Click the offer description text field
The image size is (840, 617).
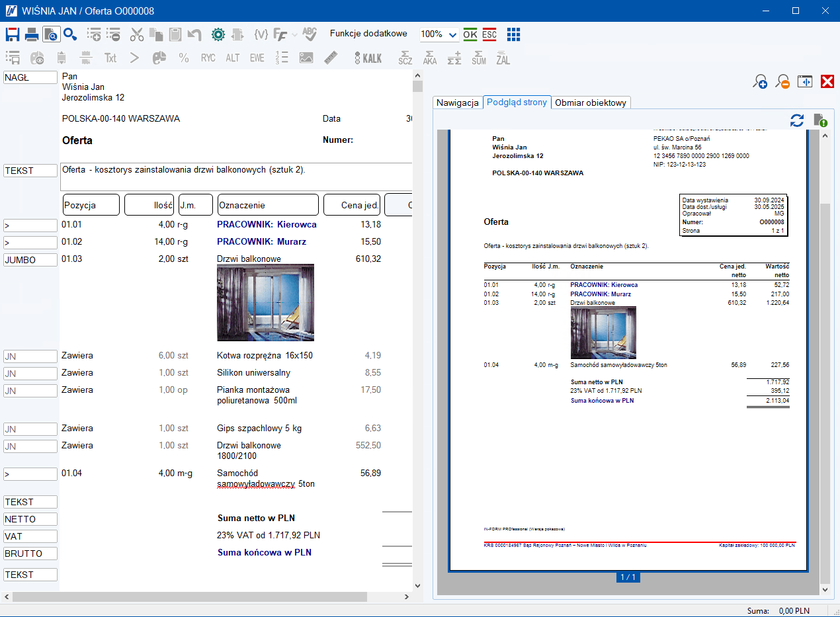(x=236, y=175)
